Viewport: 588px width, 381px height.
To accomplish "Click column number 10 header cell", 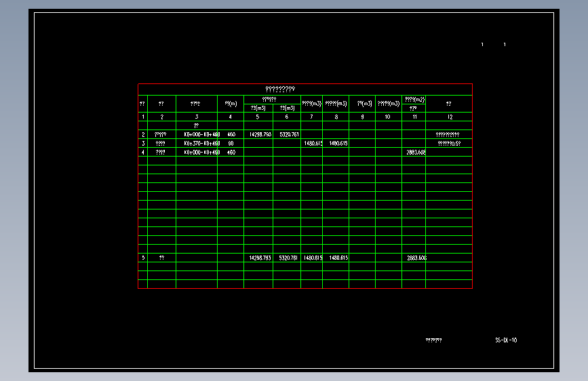I will point(387,117).
